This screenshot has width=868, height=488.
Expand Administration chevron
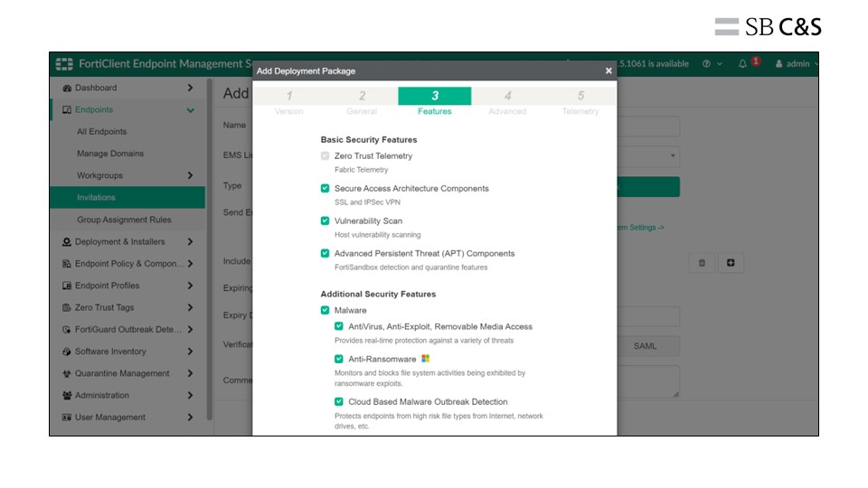point(190,396)
